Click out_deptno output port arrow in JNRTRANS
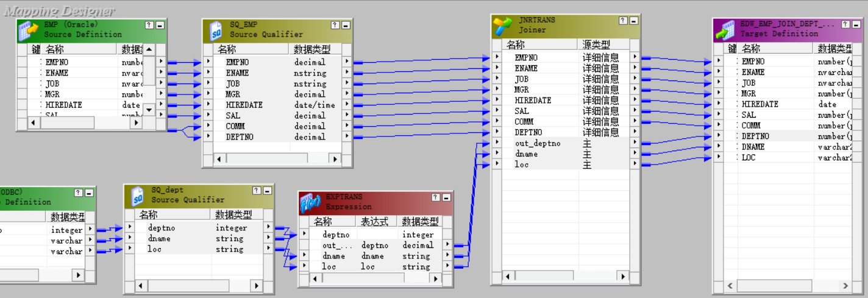This screenshot has width=868, height=298. [635, 143]
